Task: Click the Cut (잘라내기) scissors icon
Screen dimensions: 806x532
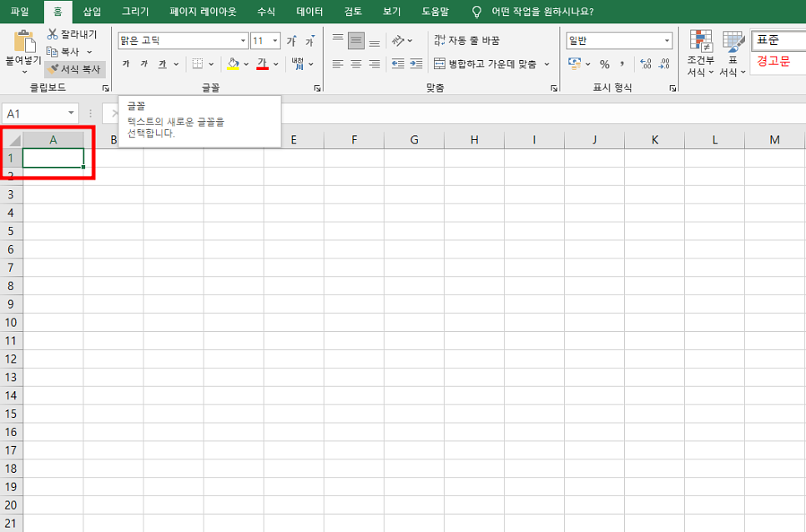Action: tap(52, 34)
